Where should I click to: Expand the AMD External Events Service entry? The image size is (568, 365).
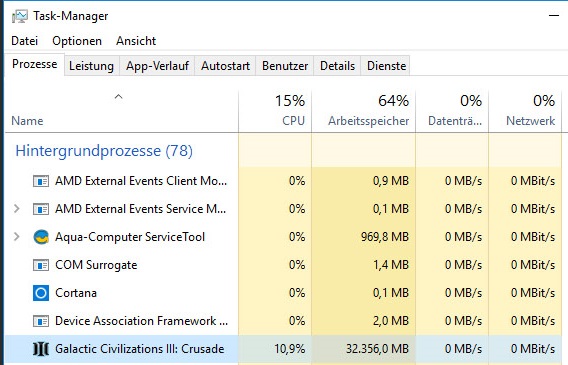[17, 209]
